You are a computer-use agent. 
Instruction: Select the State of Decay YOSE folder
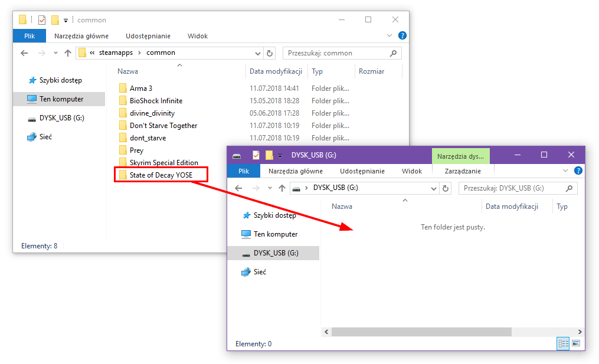(161, 175)
